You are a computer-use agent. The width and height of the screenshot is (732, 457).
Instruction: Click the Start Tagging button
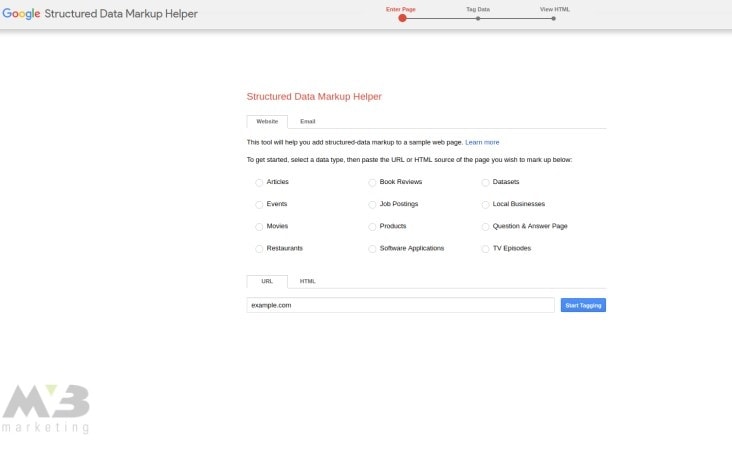[583, 305]
